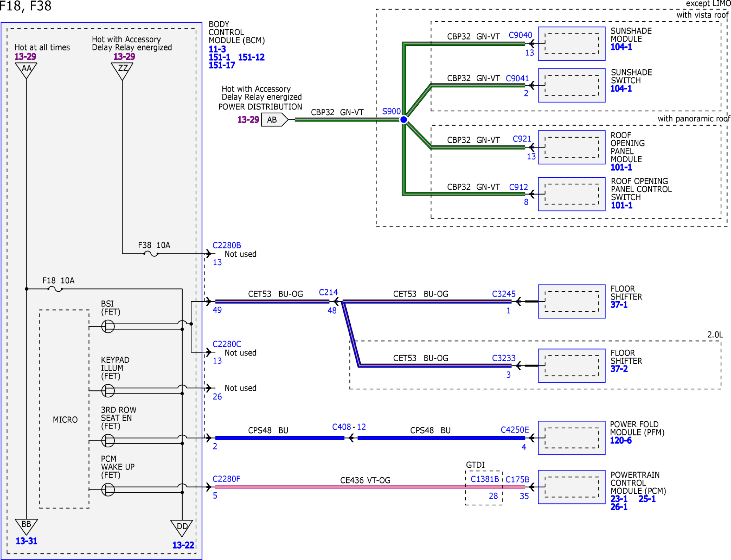Open page link 37-2 for FLOOR SHIFTER

[619, 369]
